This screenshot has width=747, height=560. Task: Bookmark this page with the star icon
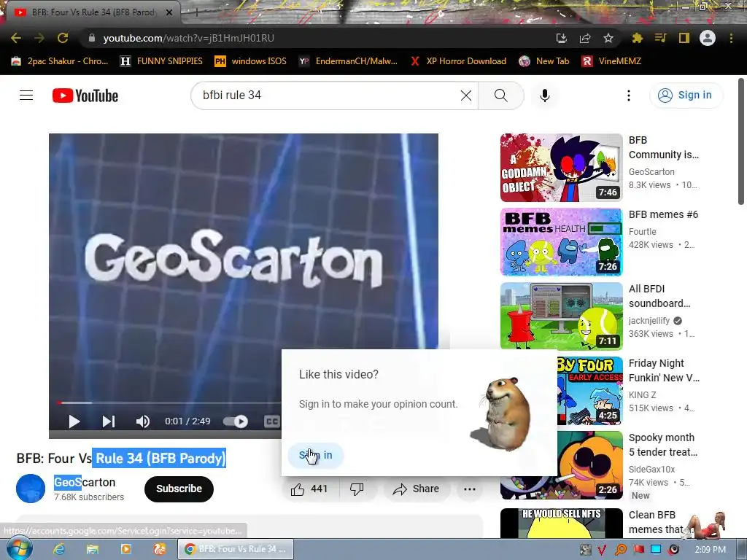point(608,38)
